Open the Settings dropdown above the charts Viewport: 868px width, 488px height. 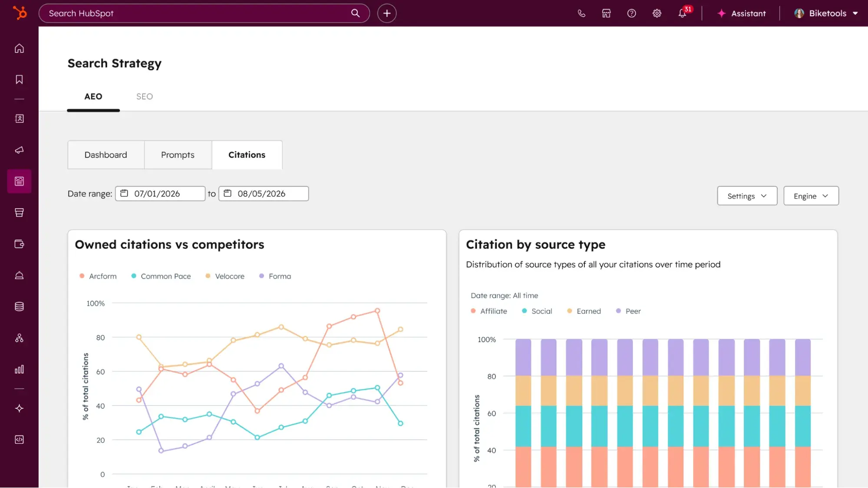coord(747,196)
